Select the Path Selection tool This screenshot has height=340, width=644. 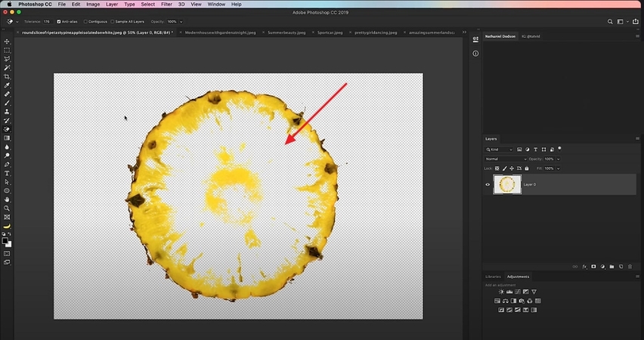tap(7, 182)
